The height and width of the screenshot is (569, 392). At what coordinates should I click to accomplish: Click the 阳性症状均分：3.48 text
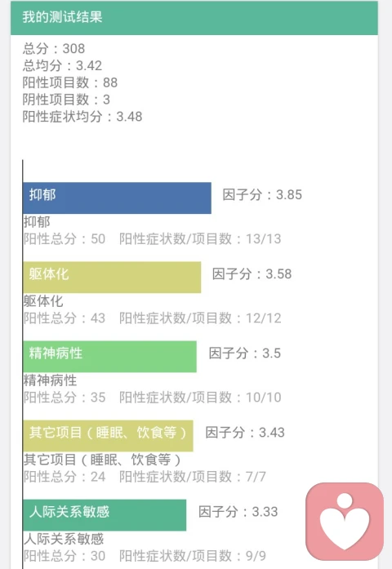point(82,117)
